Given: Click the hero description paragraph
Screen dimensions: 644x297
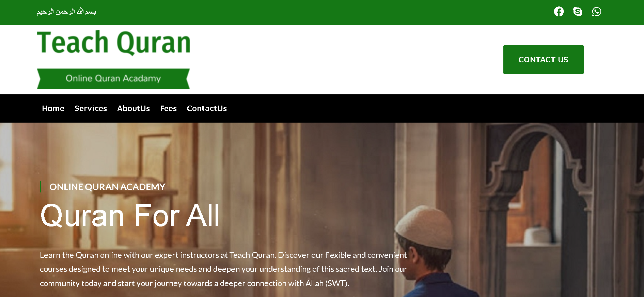Looking at the screenshot, I should click(x=223, y=269).
